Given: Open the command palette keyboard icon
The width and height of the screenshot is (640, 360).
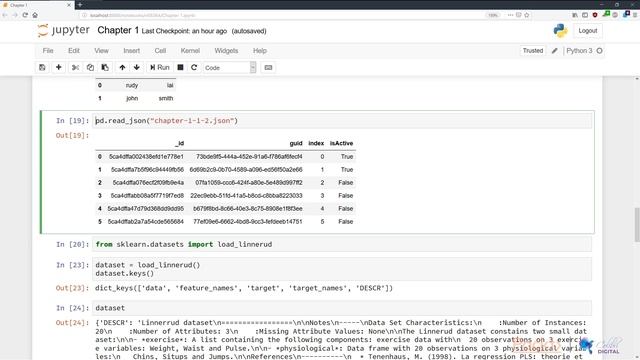Looking at the screenshot, I should [x=268, y=67].
